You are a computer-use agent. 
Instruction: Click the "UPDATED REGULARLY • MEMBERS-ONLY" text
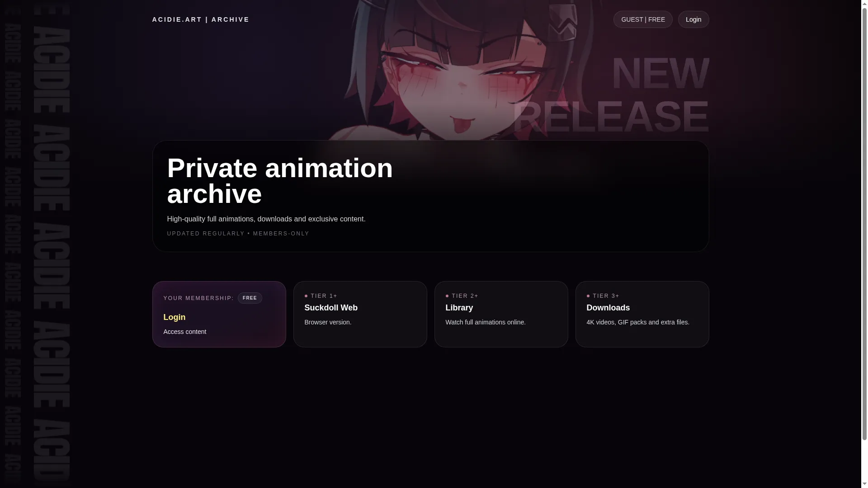coord(238,234)
